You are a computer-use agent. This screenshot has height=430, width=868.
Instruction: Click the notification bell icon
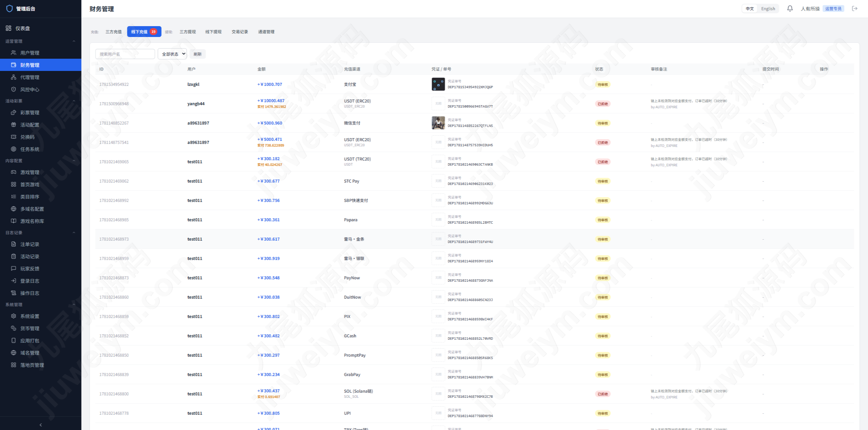[x=790, y=8]
